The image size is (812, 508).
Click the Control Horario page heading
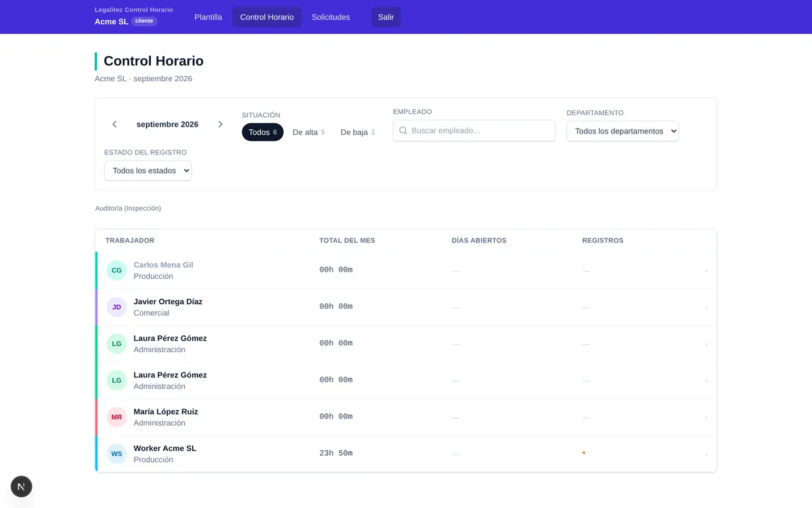click(x=154, y=61)
